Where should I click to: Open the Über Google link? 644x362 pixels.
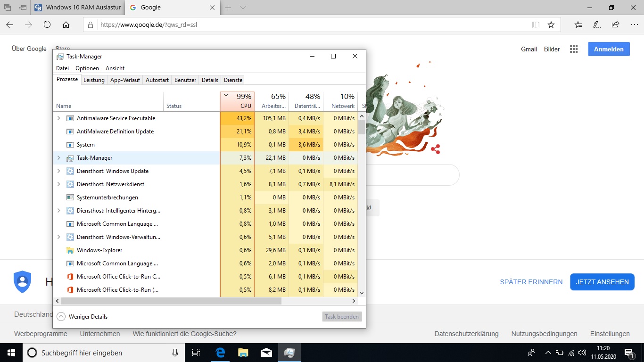pos(29,49)
